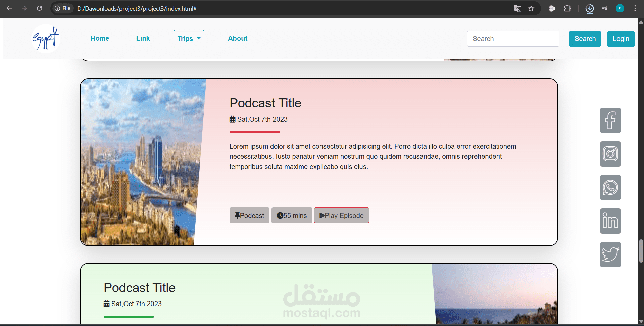
Task: Open the browser profile avatar
Action: tap(620, 8)
